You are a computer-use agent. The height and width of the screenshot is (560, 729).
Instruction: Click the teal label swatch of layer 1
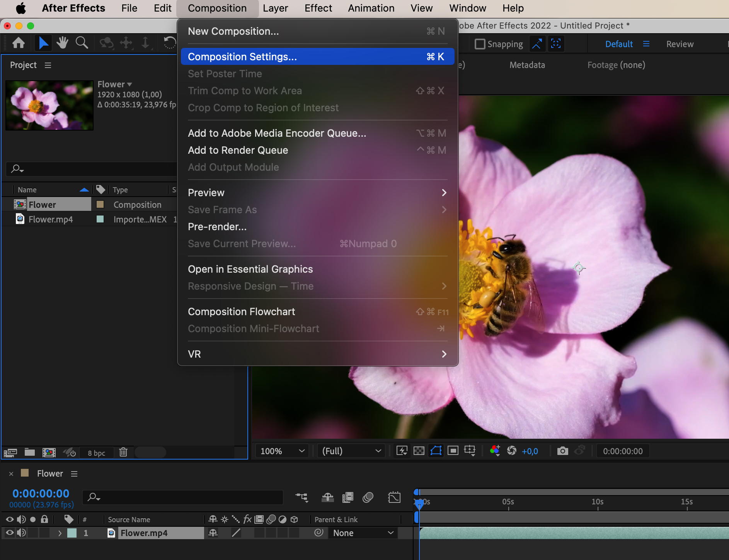click(x=72, y=533)
